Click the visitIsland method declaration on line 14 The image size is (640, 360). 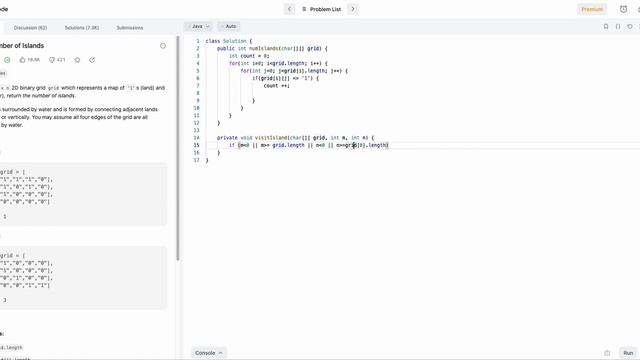click(295, 138)
